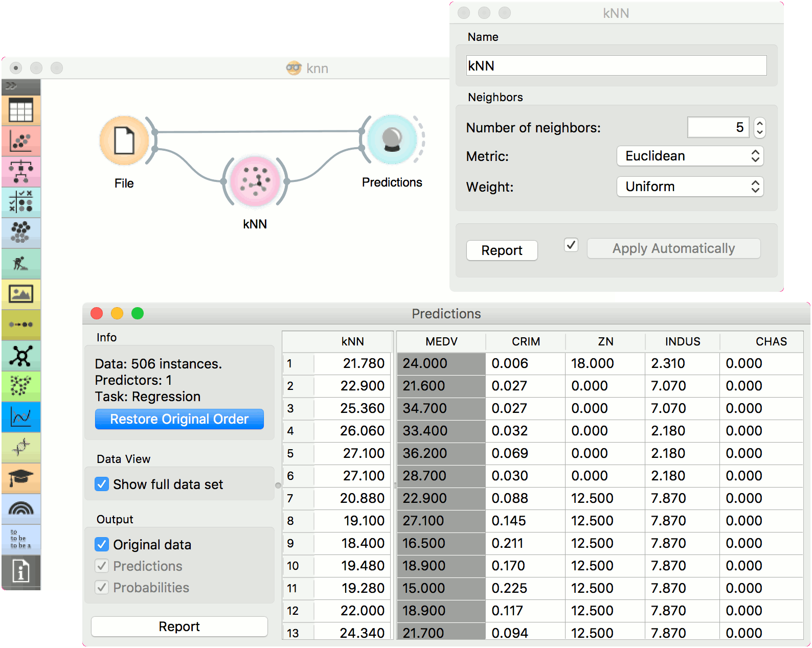Toggle the Original data output checkbox

point(102,544)
